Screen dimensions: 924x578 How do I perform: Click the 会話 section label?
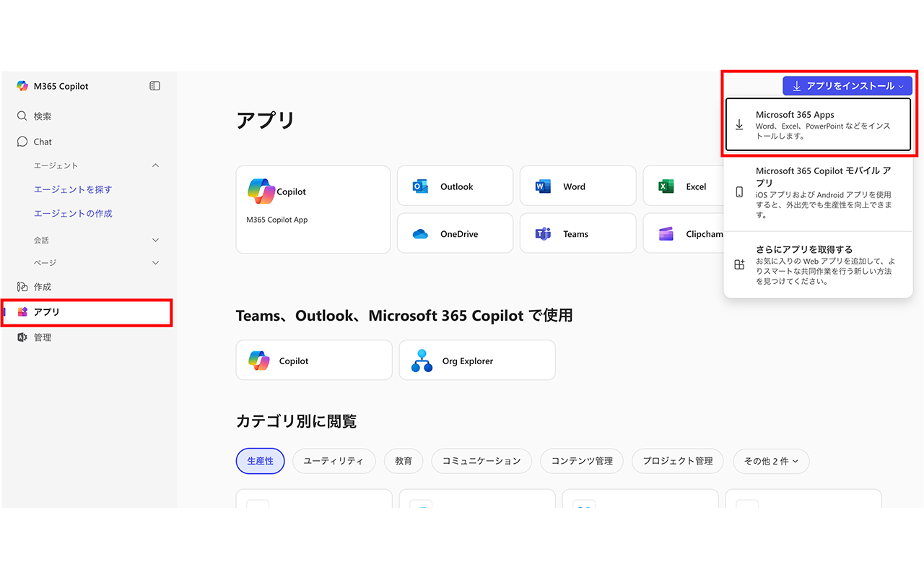41,240
